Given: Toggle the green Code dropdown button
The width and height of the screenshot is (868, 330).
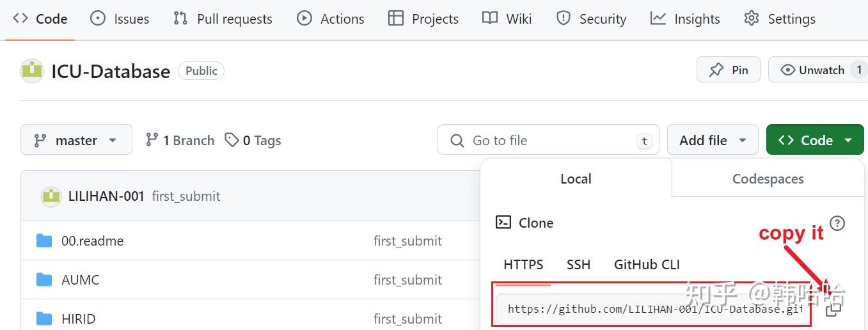Looking at the screenshot, I should [x=815, y=140].
